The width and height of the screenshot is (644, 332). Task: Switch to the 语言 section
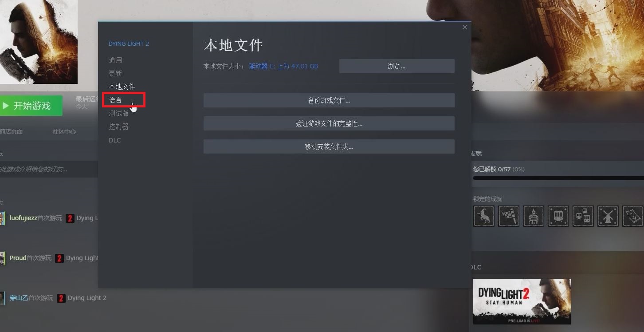[x=115, y=100]
